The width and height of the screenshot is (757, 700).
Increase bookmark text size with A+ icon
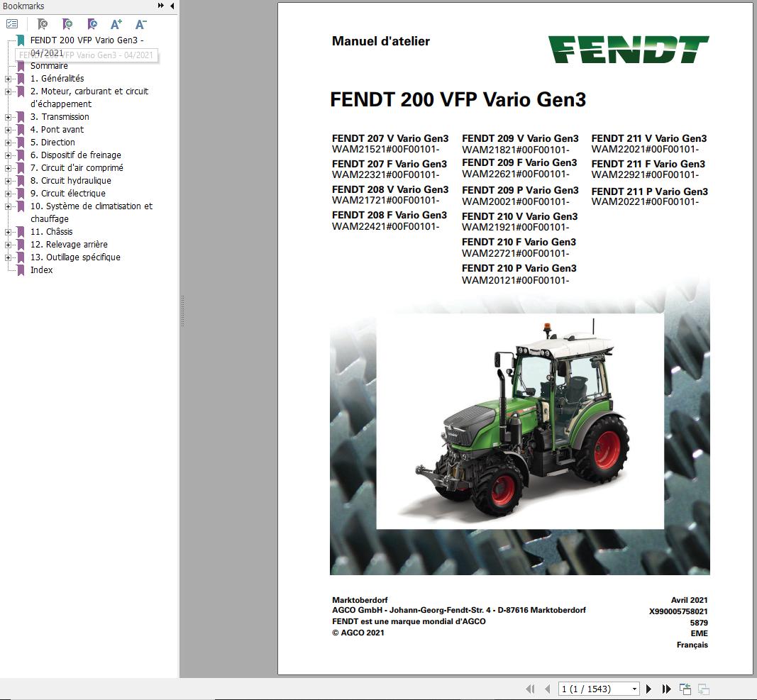[x=116, y=23]
